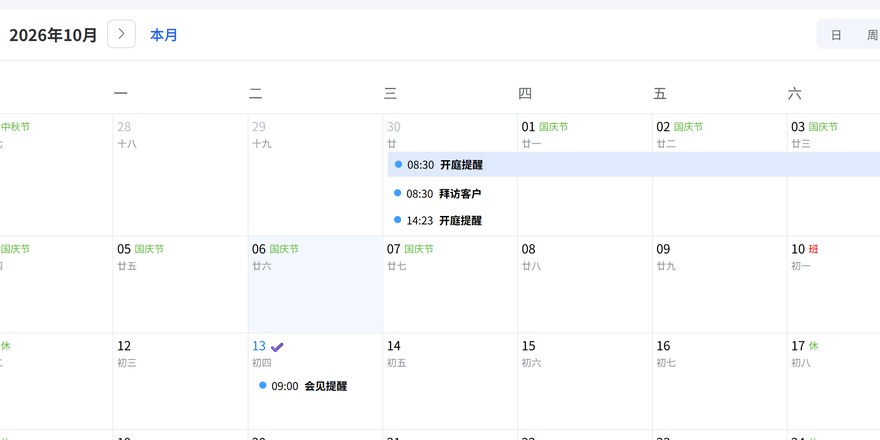
Task: Click the purple checkmark on day 13
Action: [x=277, y=347]
